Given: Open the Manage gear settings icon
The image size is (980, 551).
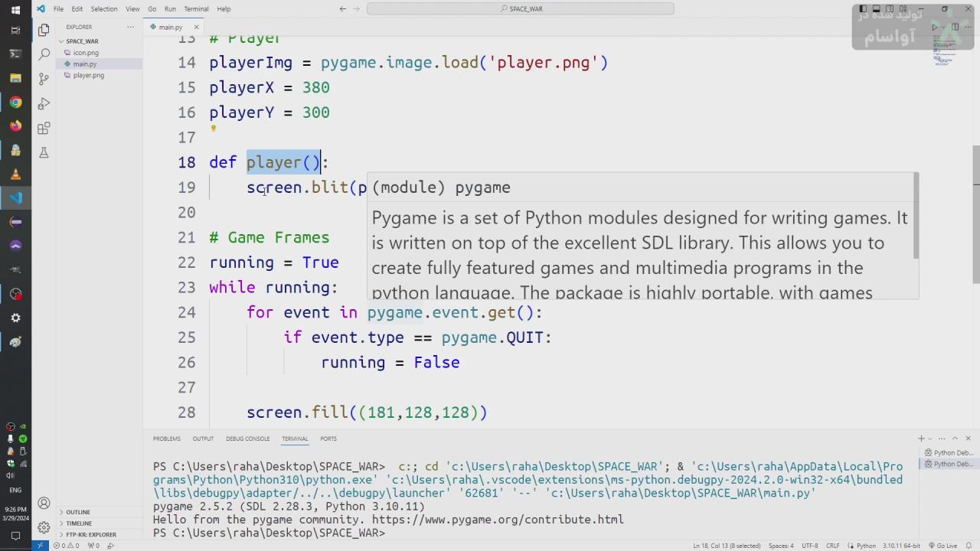Looking at the screenshot, I should pos(44,528).
